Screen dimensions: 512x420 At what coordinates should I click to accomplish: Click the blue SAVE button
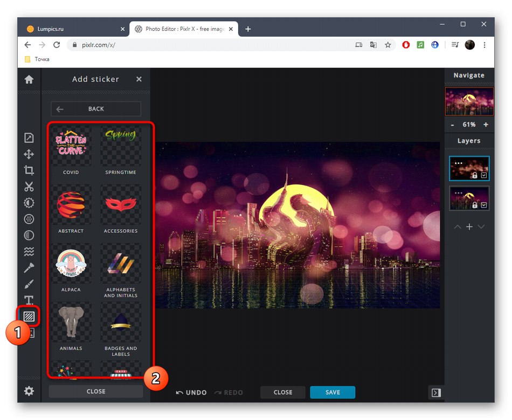point(333,393)
